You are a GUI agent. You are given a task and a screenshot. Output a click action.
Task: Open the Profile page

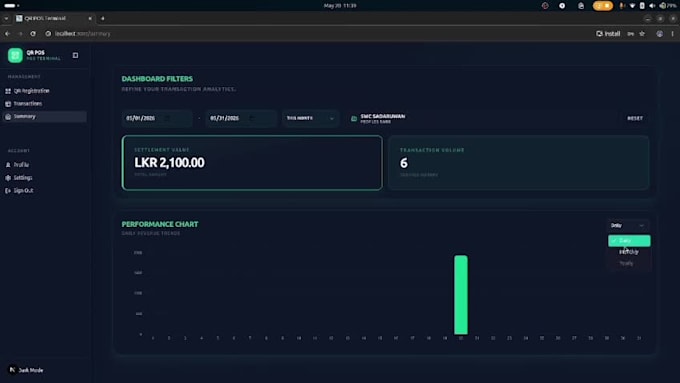(x=45, y=165)
